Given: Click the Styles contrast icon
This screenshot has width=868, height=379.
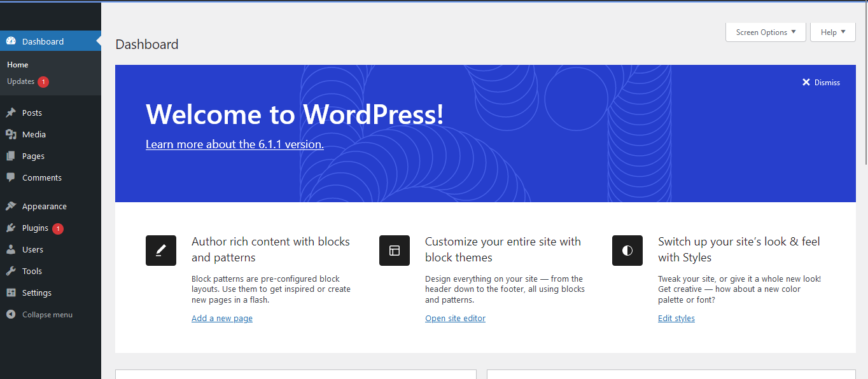Looking at the screenshot, I should (x=627, y=251).
